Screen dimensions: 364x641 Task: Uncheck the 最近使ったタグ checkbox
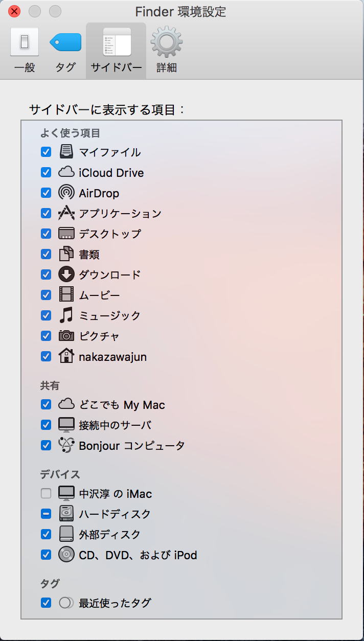46,603
